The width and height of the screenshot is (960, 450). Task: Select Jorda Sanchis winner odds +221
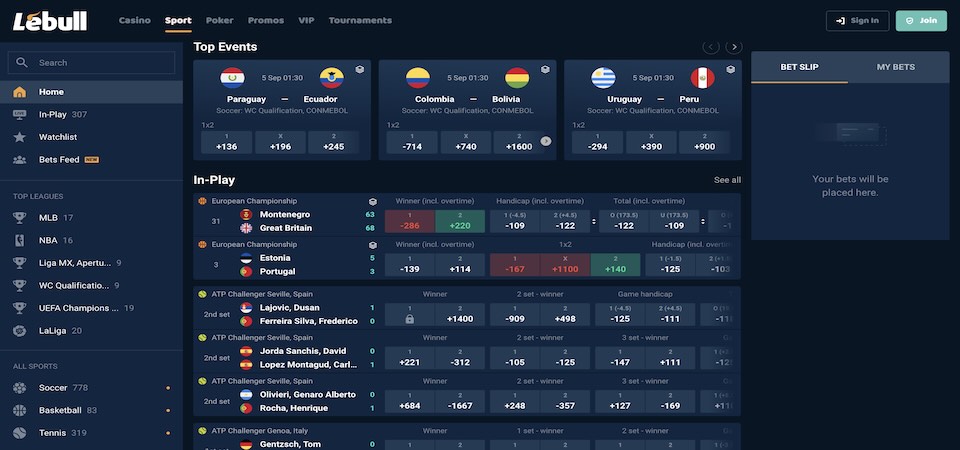click(410, 358)
